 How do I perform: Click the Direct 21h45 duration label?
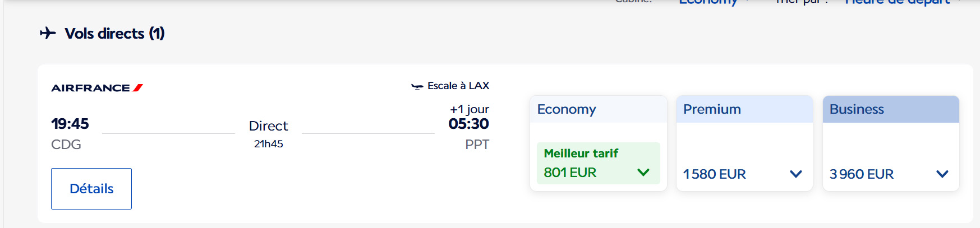[x=268, y=133]
